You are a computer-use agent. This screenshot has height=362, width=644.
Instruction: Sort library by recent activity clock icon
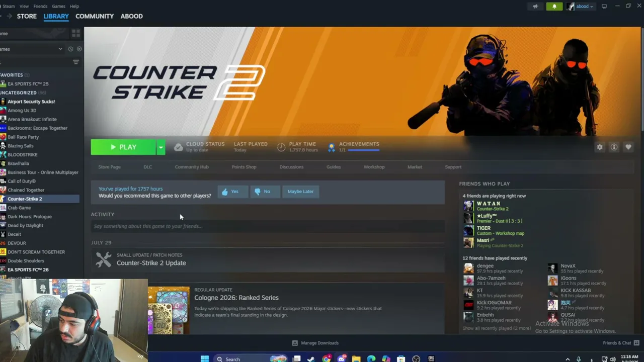tap(70, 49)
